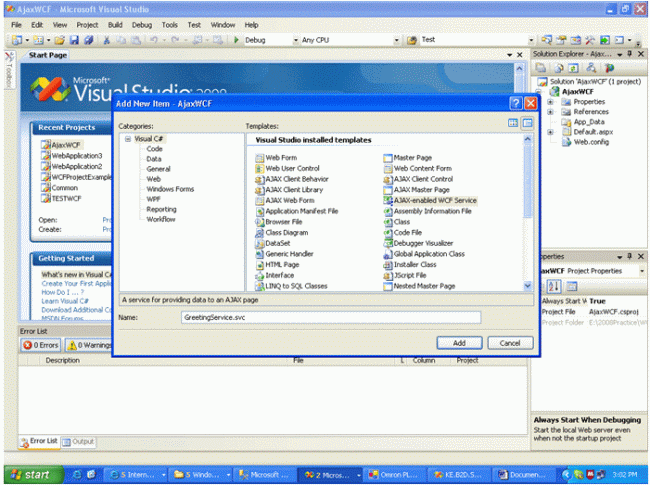Click the Property Pages icon in Properties panel
The height and width of the screenshot is (485, 650).
point(572,286)
